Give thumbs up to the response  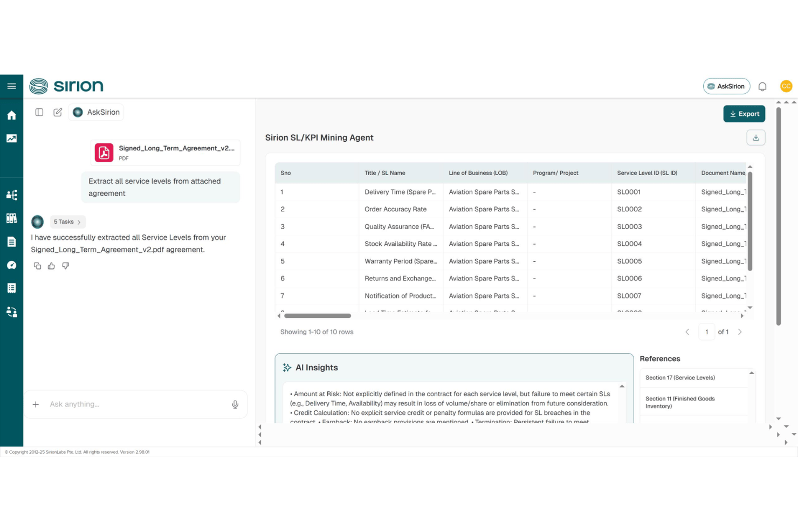51,266
